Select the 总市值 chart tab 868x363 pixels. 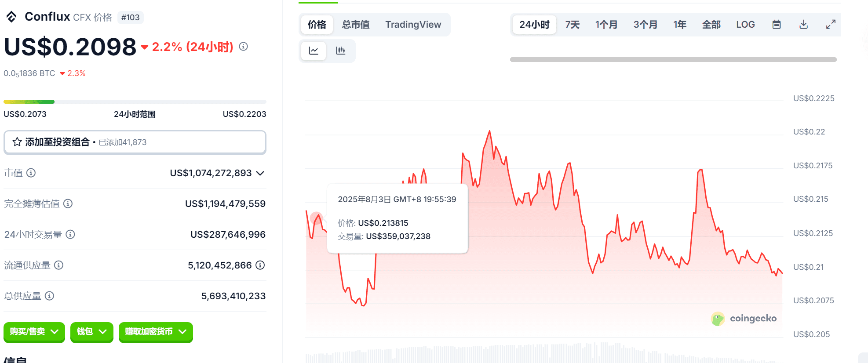click(x=356, y=25)
